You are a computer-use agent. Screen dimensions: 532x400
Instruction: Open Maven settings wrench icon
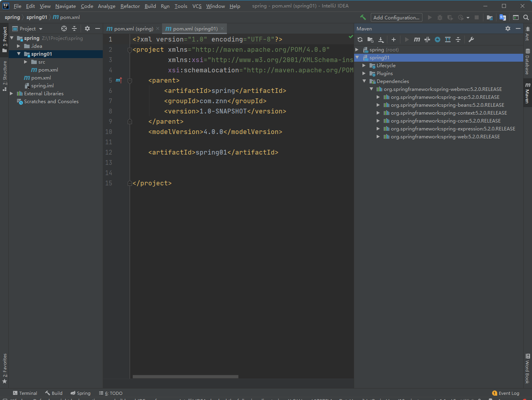[471, 40]
